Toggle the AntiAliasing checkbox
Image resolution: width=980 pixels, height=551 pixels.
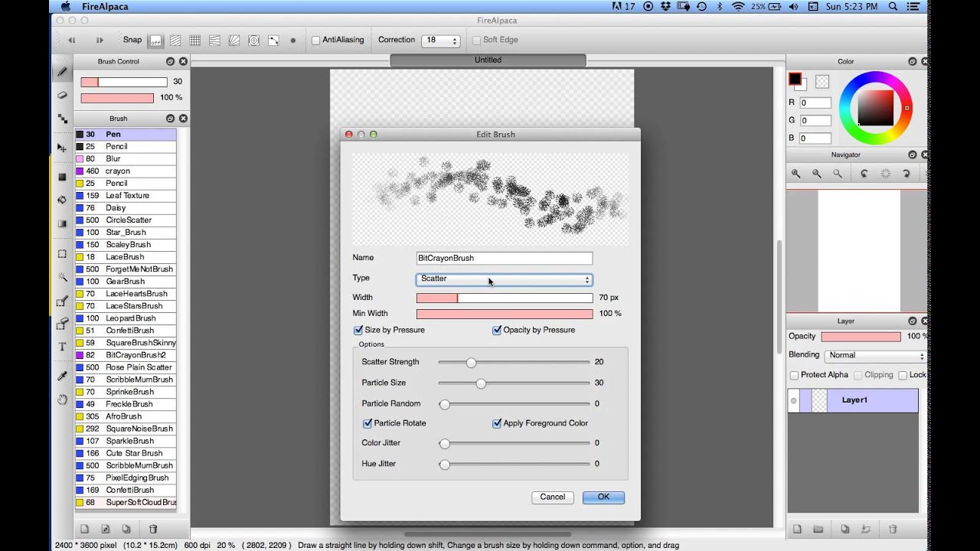tap(315, 41)
